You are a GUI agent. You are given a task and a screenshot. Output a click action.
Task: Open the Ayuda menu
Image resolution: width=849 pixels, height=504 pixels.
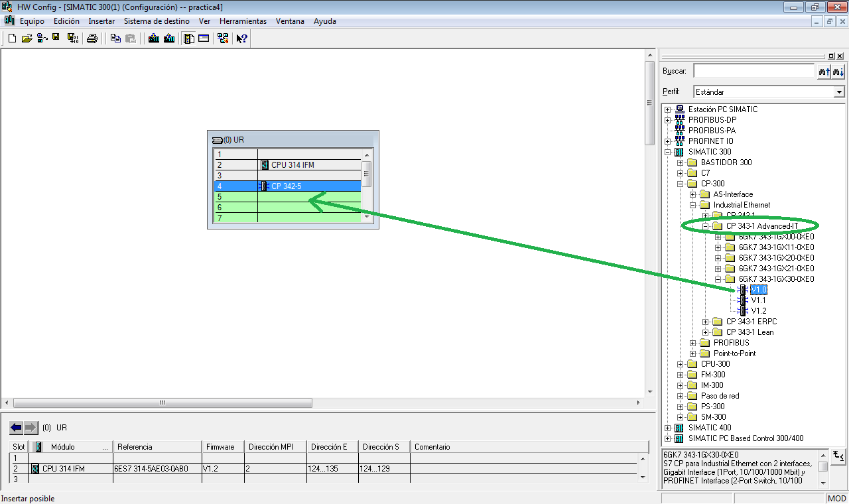tap(325, 21)
